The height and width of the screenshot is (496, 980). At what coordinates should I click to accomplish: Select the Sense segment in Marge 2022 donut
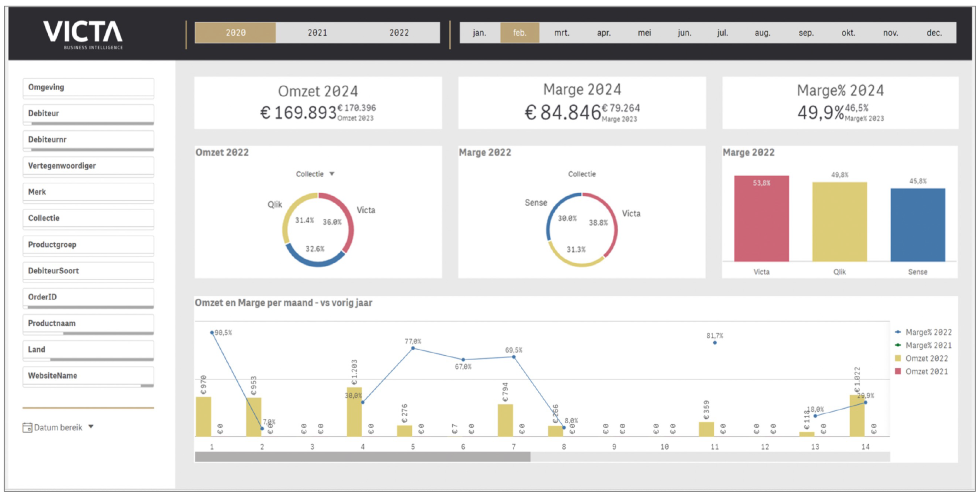click(x=553, y=213)
